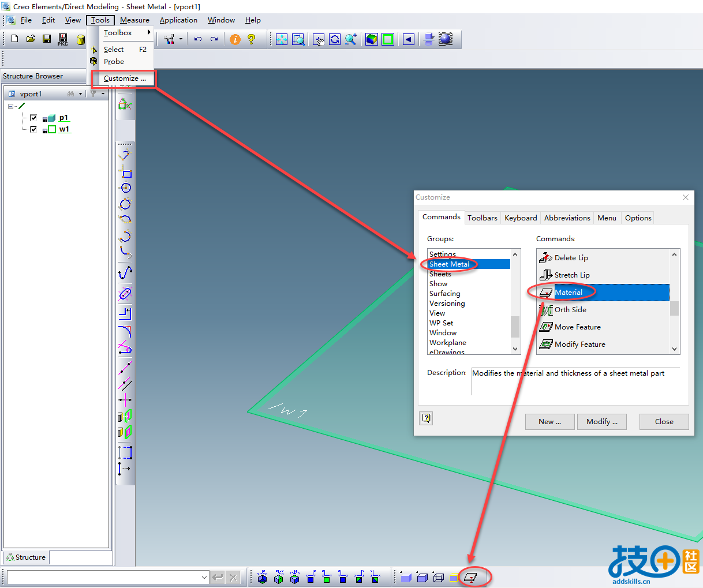
Task: Select the Circle sketch tool
Action: (125, 188)
